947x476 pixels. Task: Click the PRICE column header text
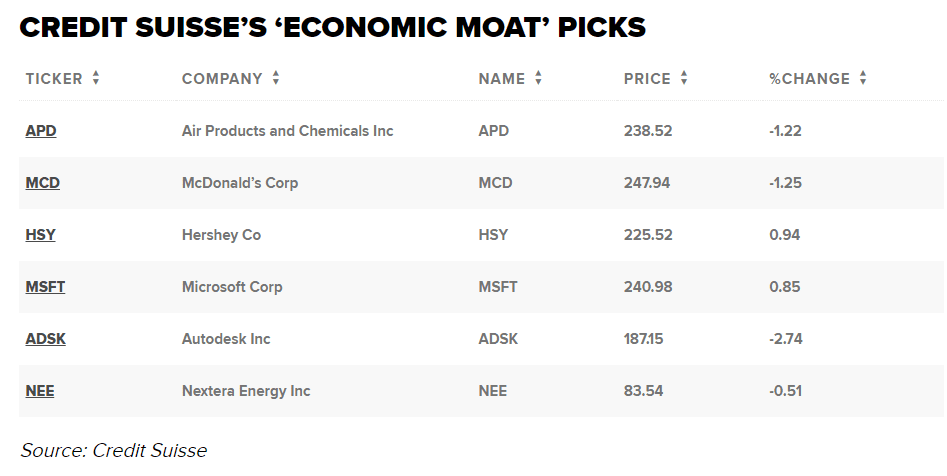(647, 79)
